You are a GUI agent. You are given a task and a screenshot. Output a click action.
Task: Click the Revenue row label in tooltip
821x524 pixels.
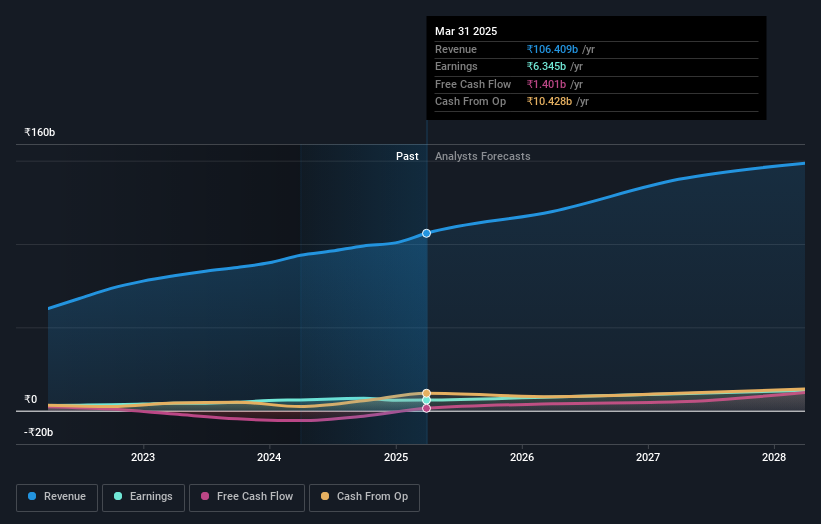pyautogui.click(x=456, y=49)
